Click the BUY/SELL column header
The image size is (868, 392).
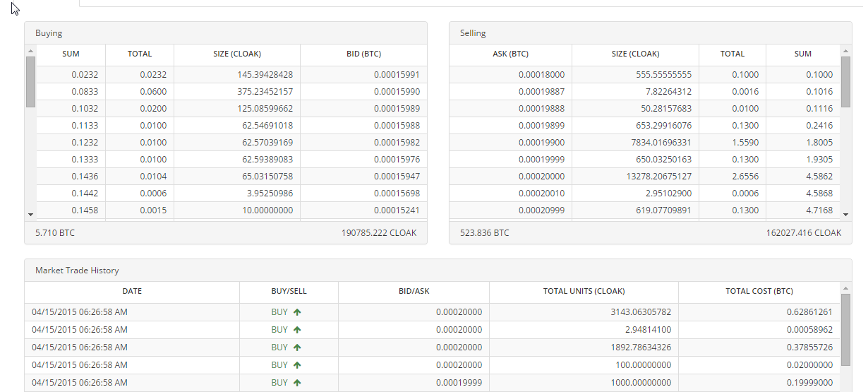pos(289,291)
